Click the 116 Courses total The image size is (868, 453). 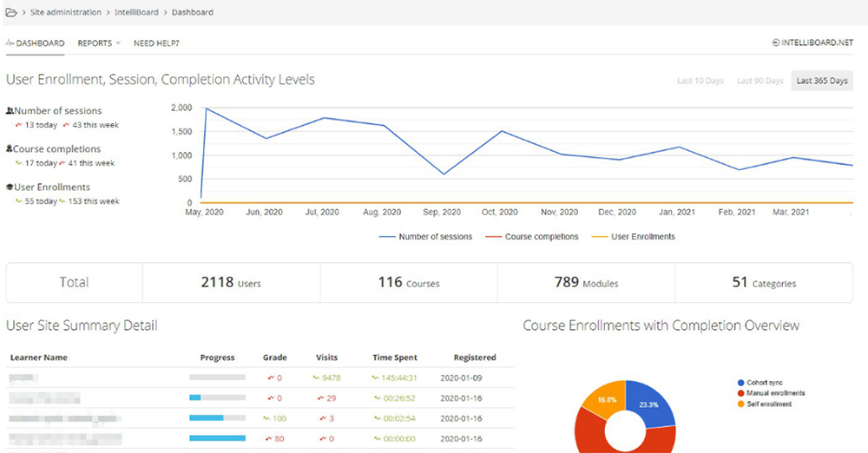[x=409, y=282]
